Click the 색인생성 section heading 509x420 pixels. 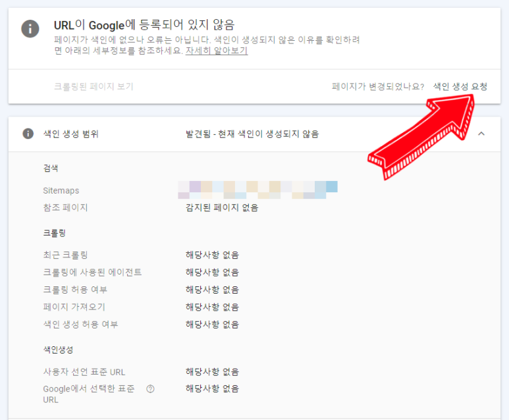tap(58, 350)
